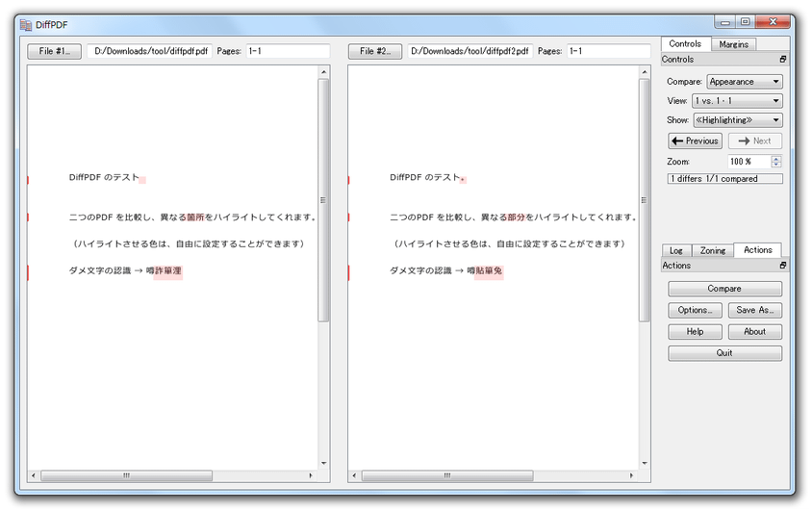
Task: Open the View dropdown
Action: [737, 101]
